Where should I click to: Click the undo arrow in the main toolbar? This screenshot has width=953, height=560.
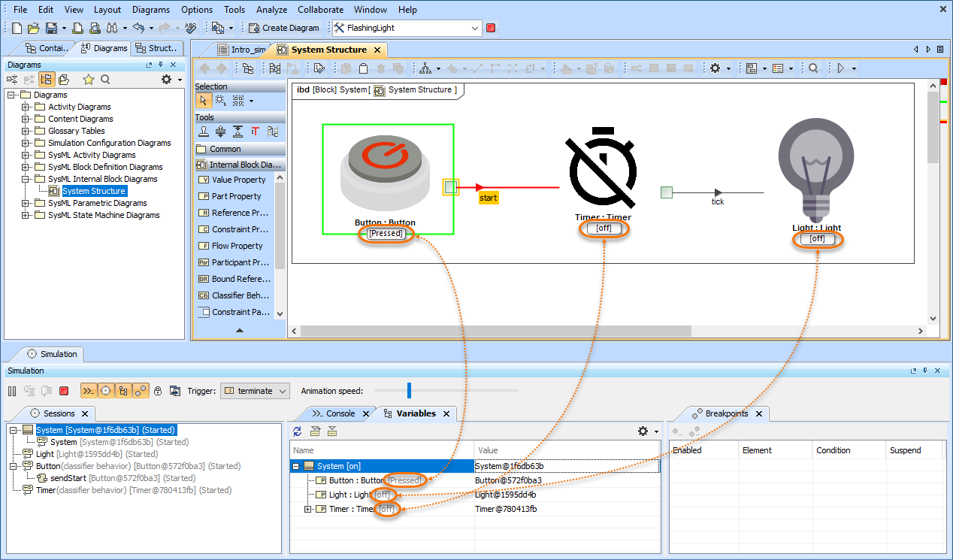138,28
